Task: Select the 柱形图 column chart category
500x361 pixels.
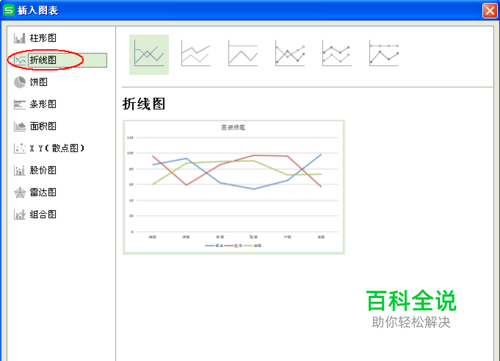Action: tap(43, 38)
